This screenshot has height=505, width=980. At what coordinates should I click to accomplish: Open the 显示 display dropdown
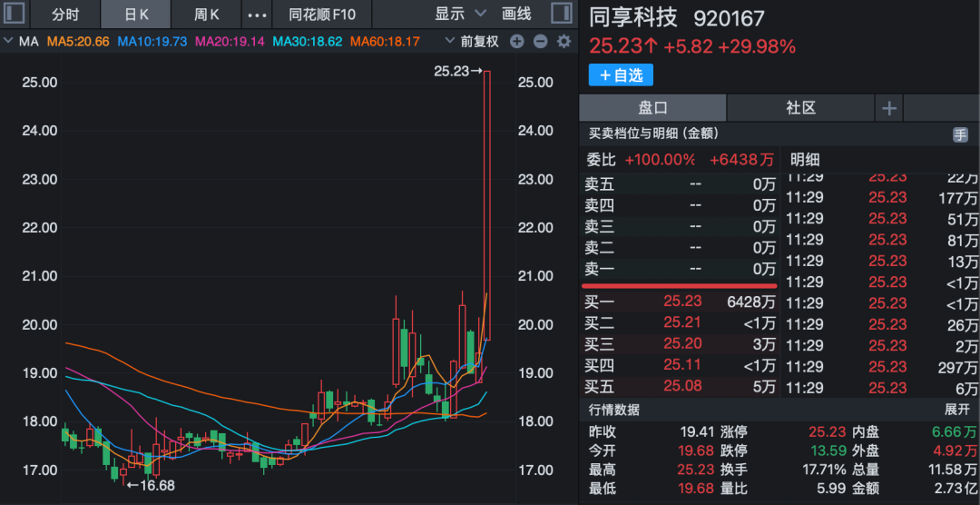coord(460,15)
